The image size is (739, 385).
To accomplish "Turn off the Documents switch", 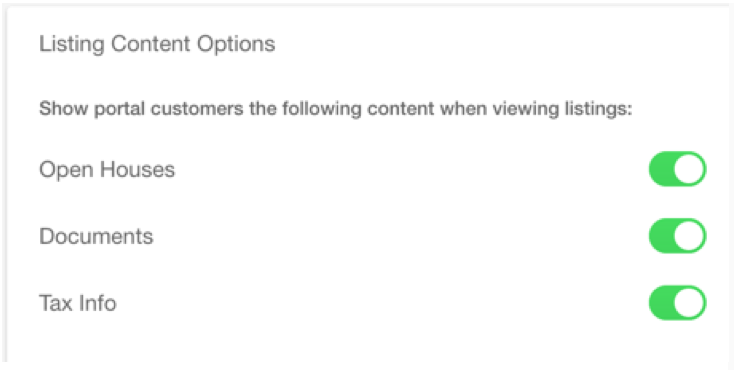I will (x=677, y=236).
